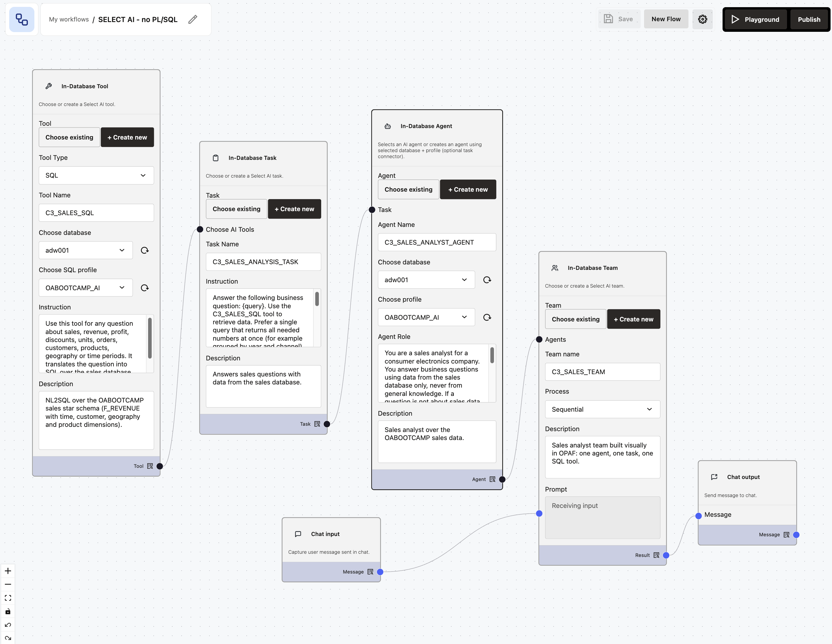Edit the workflow name with pencil icon

(193, 19)
